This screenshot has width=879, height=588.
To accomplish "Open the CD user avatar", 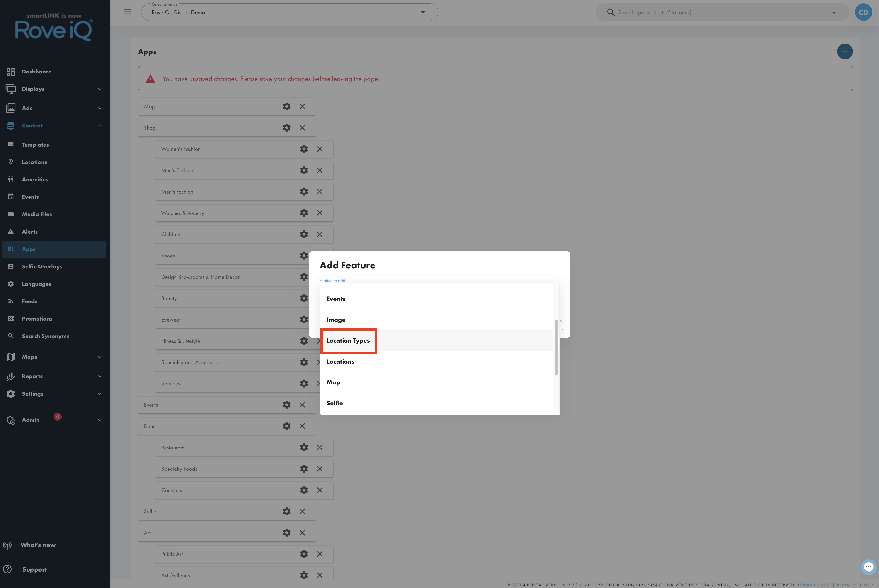I will pyautogui.click(x=863, y=12).
